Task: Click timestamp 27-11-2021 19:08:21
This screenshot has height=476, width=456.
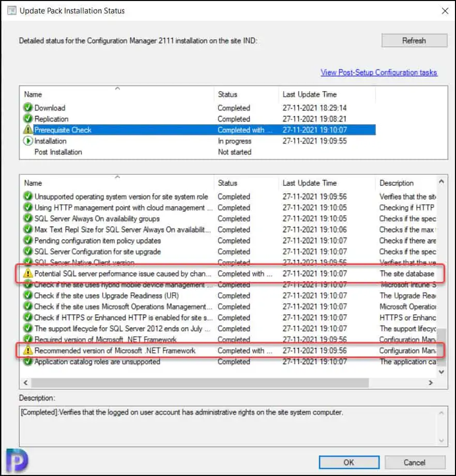Action: click(x=315, y=118)
